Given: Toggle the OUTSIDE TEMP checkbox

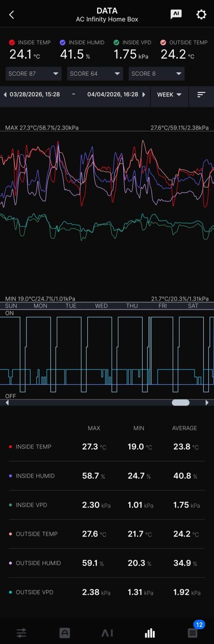Looking at the screenshot, I should (x=163, y=42).
